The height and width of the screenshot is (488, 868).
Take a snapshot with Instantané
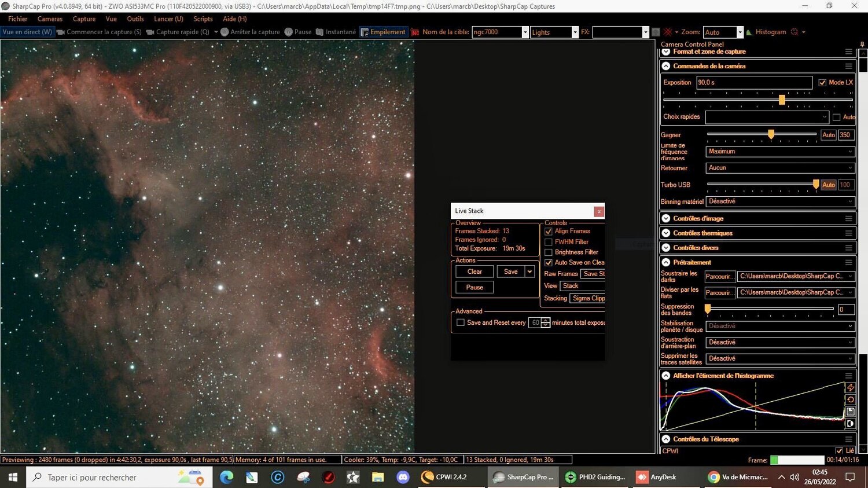coord(336,32)
